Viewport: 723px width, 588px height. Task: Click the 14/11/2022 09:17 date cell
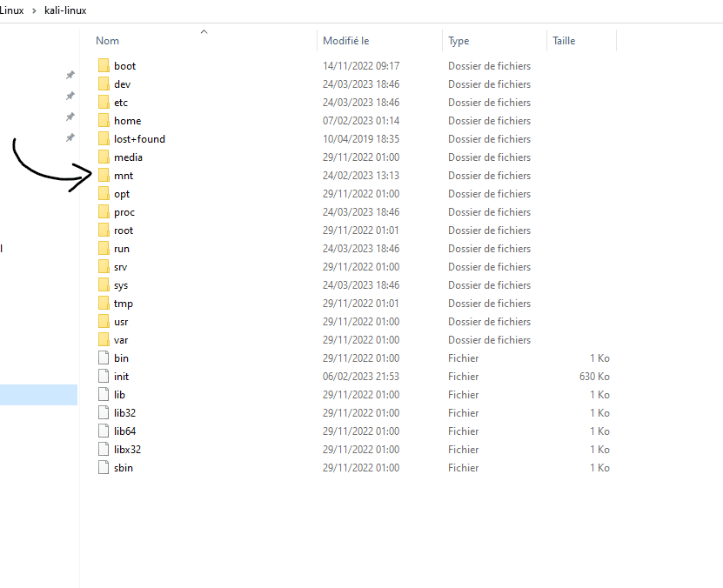click(x=361, y=66)
